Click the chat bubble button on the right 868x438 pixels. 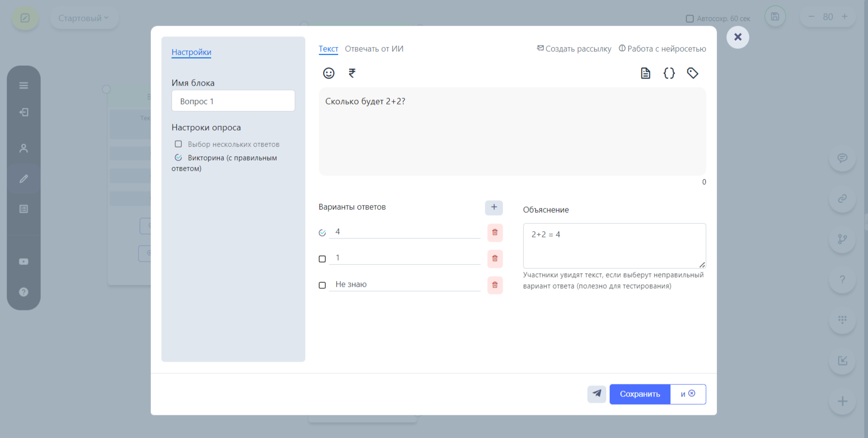(x=842, y=158)
